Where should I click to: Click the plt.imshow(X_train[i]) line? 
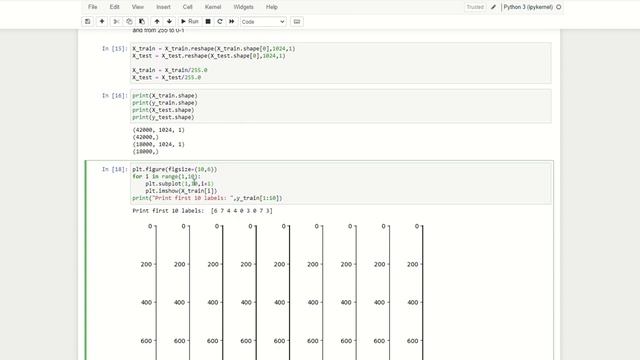tap(181, 191)
